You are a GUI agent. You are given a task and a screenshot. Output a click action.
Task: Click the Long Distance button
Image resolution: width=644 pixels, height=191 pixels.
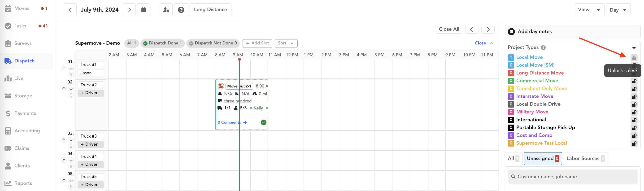pyautogui.click(x=210, y=10)
